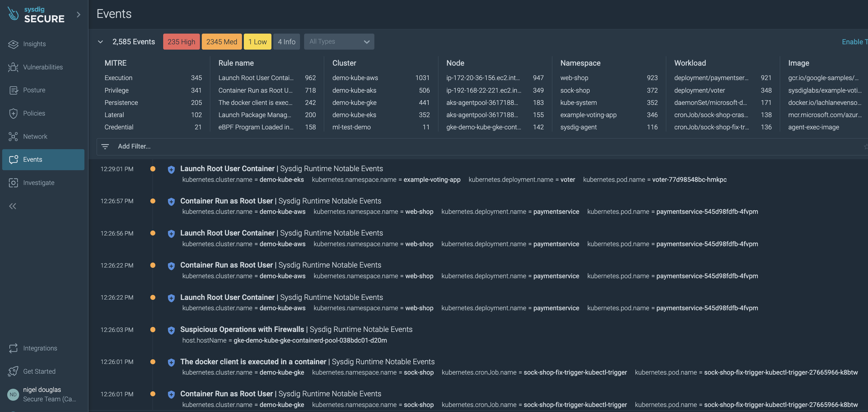Collapse the 2,585 Events summary chevron
The image size is (868, 412).
[100, 42]
